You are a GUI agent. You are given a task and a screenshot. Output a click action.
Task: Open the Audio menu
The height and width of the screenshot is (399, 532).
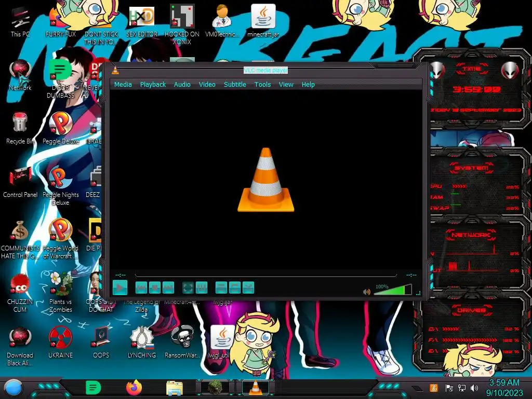(x=182, y=85)
